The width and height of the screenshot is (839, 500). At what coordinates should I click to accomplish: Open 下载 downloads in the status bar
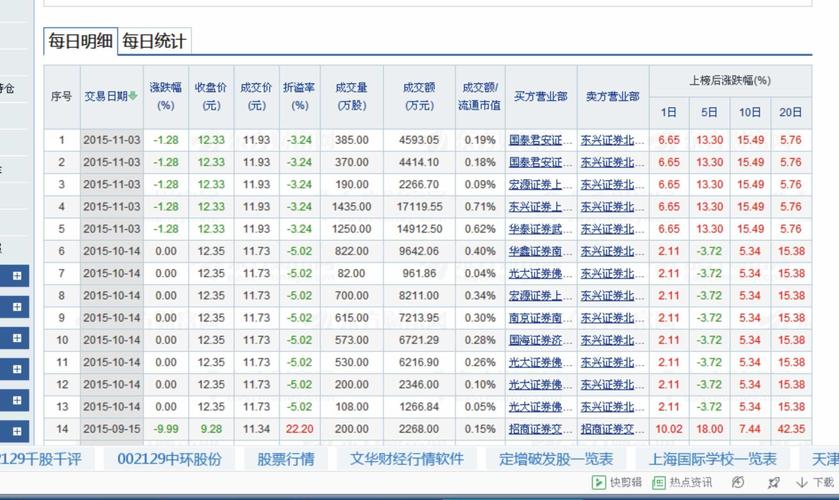815,482
